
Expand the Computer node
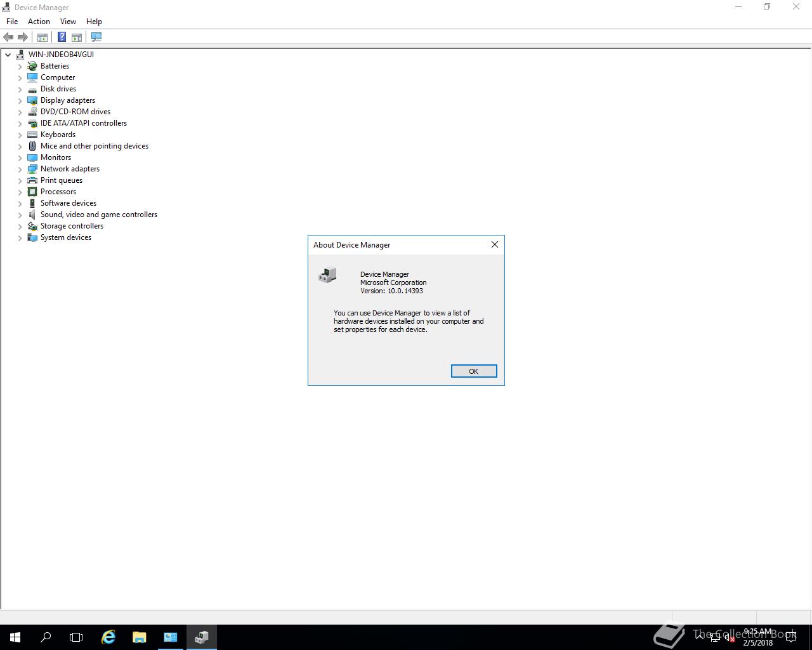tap(20, 77)
